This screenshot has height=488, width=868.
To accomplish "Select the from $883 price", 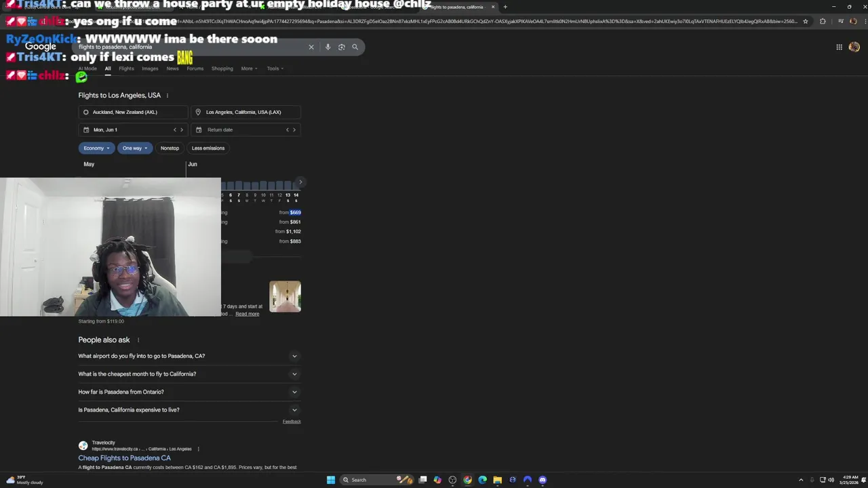I will (290, 241).
